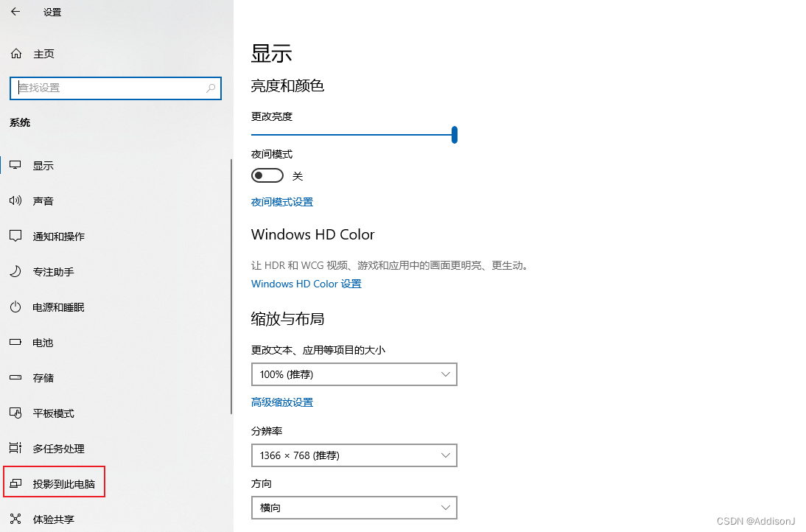The image size is (806, 532).
Task: Expand the 分辨率 resolution dropdown
Action: pos(354,455)
